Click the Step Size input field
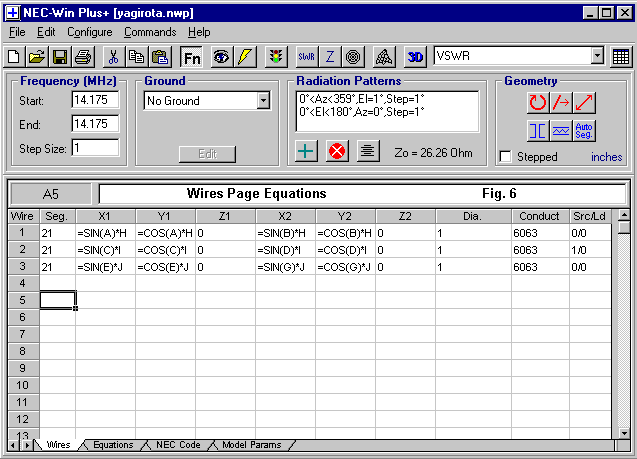This screenshot has width=637, height=459. click(x=95, y=148)
